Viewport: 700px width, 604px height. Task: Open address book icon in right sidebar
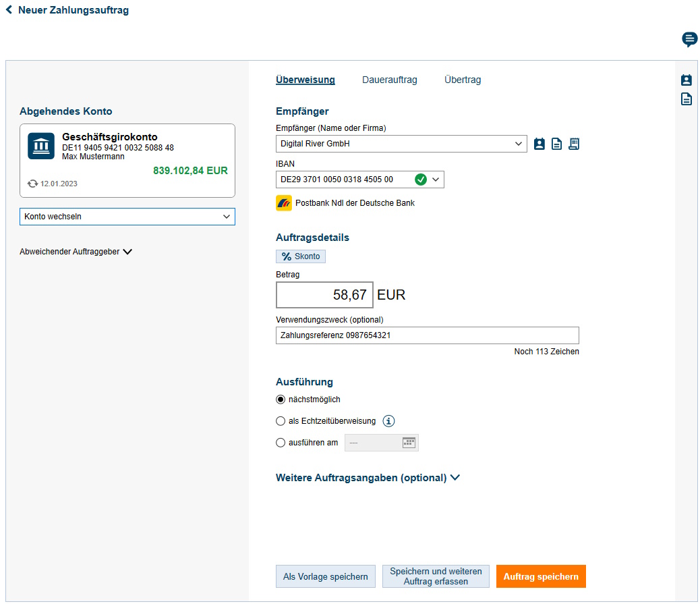coord(686,80)
